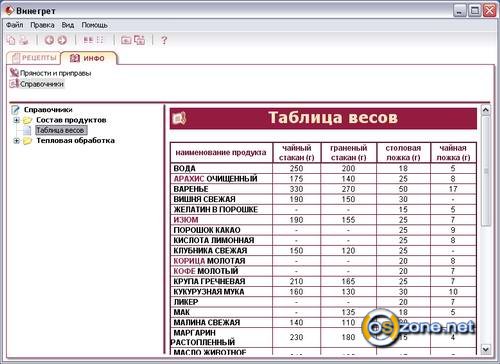Click the question mark help icon
Image resolution: width=500 pixels, height=364 pixels.
(x=164, y=40)
